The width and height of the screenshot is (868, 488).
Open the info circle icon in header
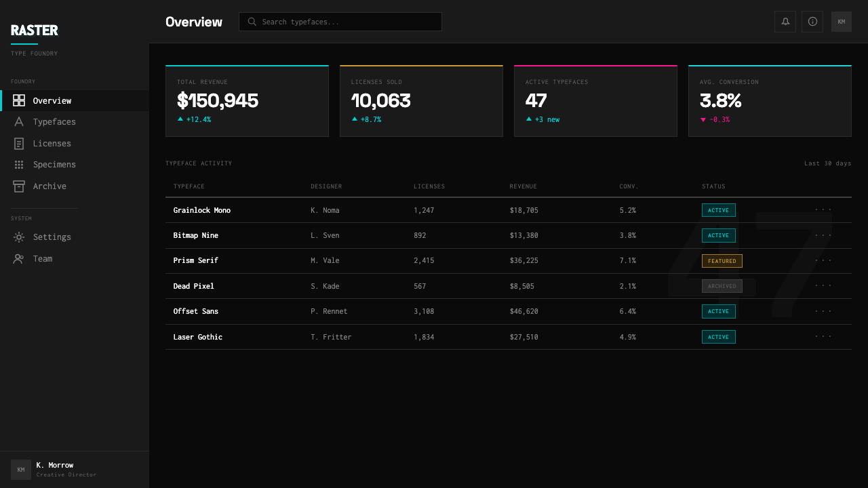pyautogui.click(x=812, y=22)
